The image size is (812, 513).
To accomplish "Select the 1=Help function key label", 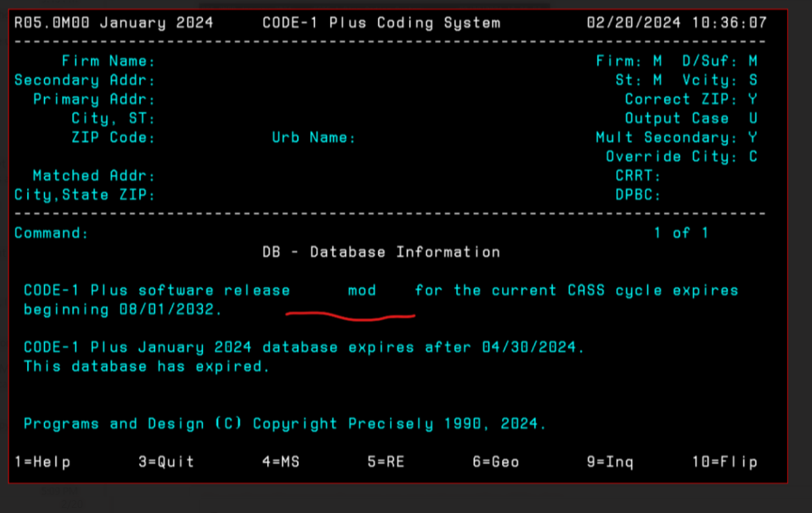I will (42, 462).
